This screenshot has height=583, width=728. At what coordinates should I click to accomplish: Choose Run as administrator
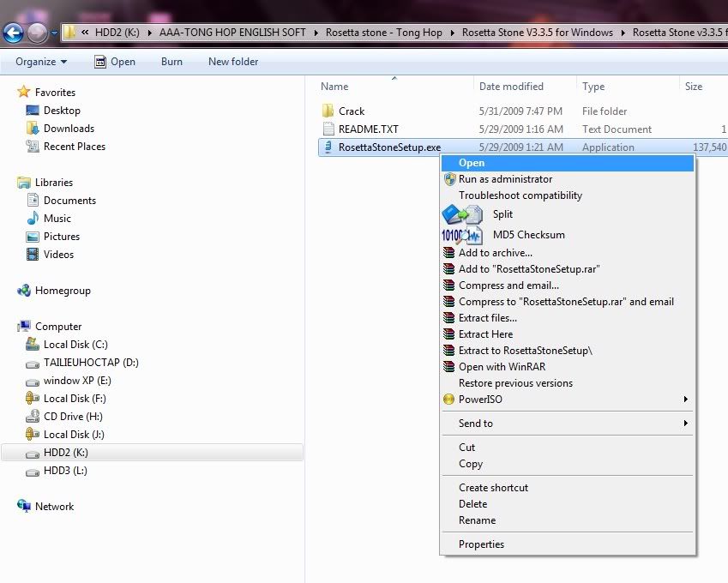(568, 179)
